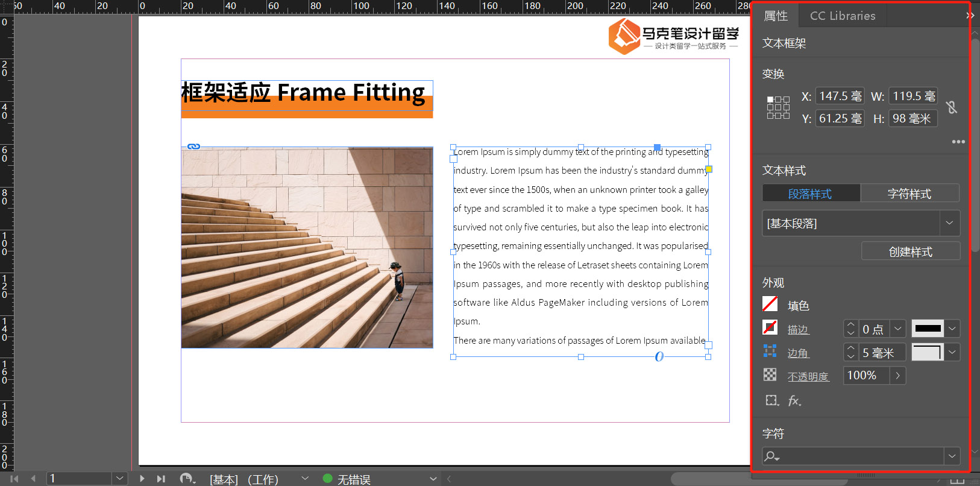980x486 pixels.
Task: Open the 描边 stroke panel link
Action: 798,329
